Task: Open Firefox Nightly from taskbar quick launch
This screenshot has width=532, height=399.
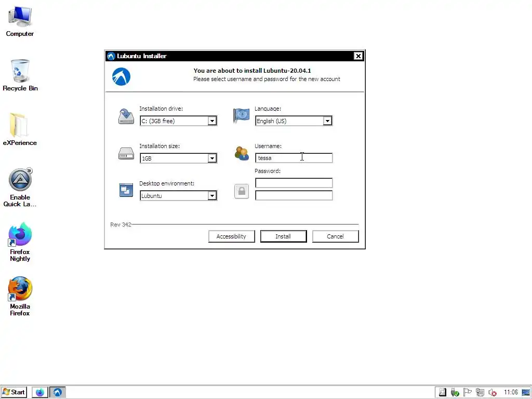Action: 39,392
